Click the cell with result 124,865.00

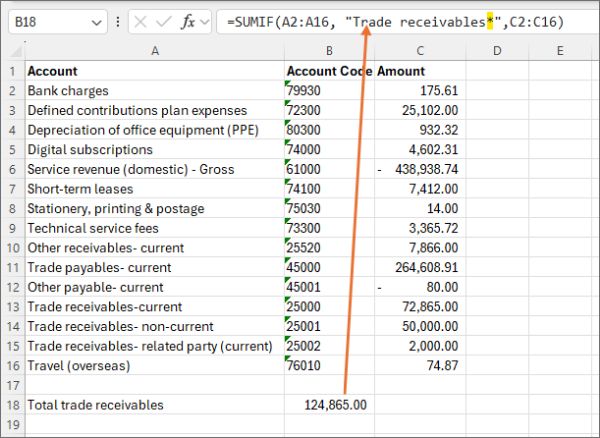pyautogui.click(x=329, y=404)
